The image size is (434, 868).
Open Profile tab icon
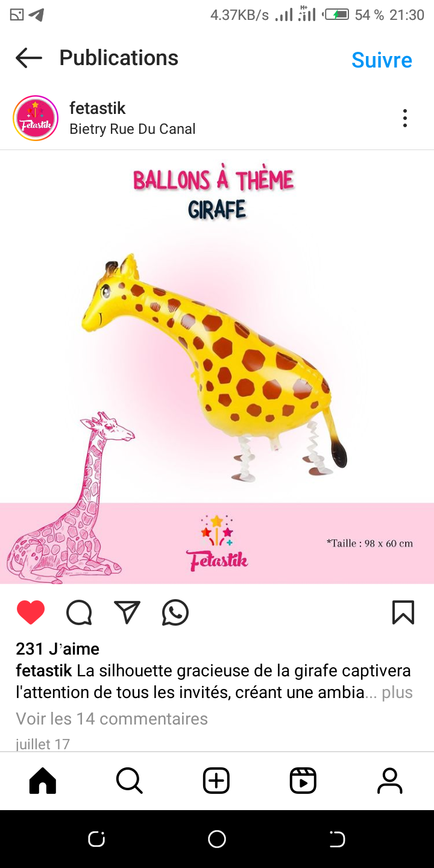[390, 781]
